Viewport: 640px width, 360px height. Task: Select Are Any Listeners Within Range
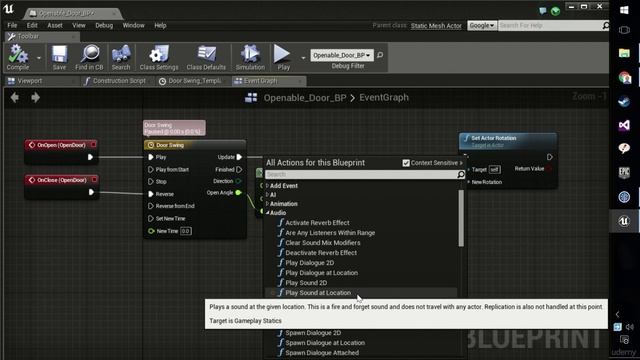tap(330, 233)
